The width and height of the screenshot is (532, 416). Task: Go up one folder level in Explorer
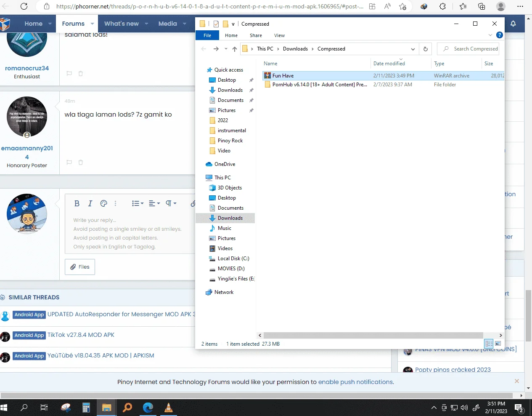coord(235,49)
